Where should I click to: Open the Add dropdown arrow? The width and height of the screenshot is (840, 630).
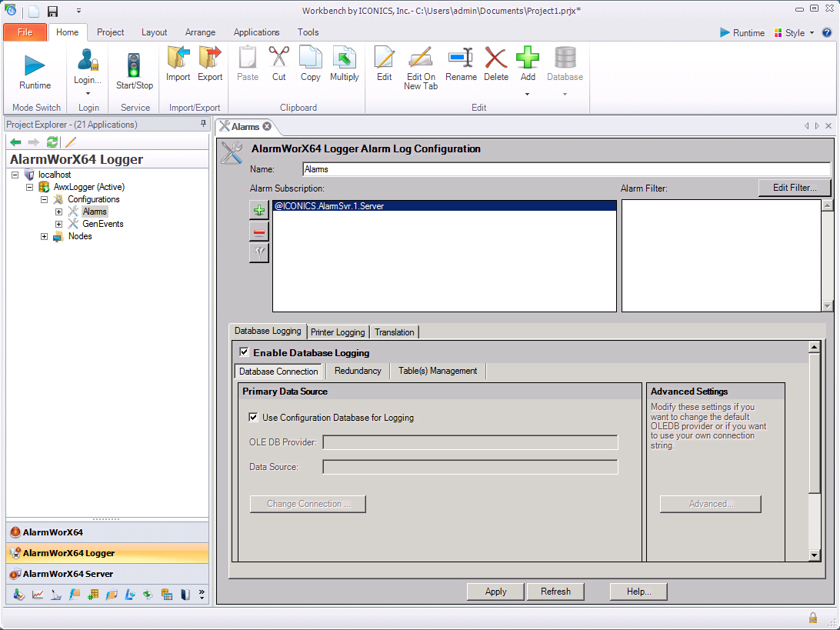[x=528, y=94]
